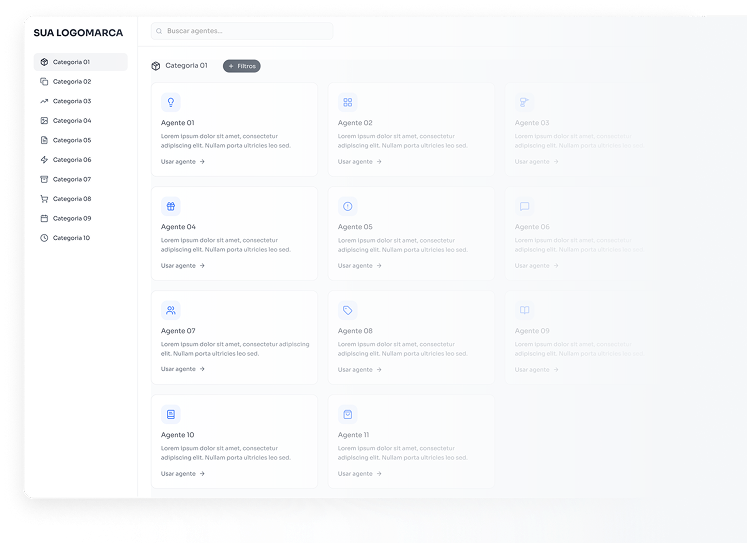Click the grid icon on Agente 02
The width and height of the screenshot is (747, 543).
coord(348,102)
